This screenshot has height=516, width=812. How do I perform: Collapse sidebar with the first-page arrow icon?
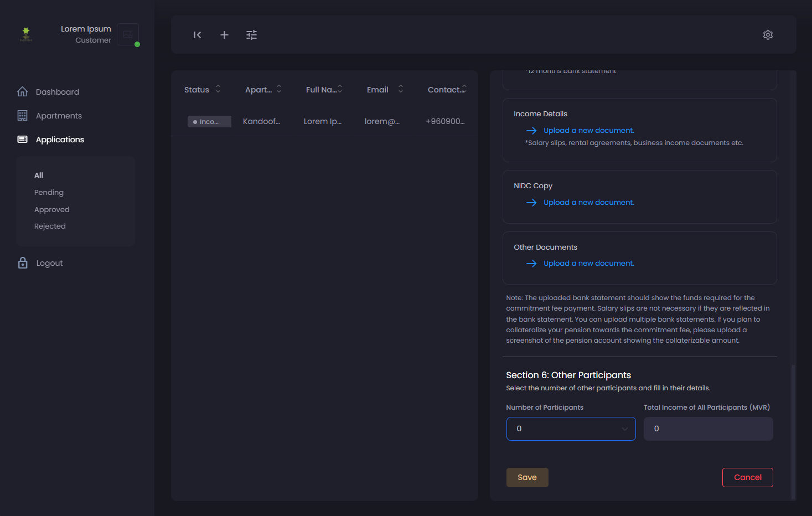[x=197, y=35]
